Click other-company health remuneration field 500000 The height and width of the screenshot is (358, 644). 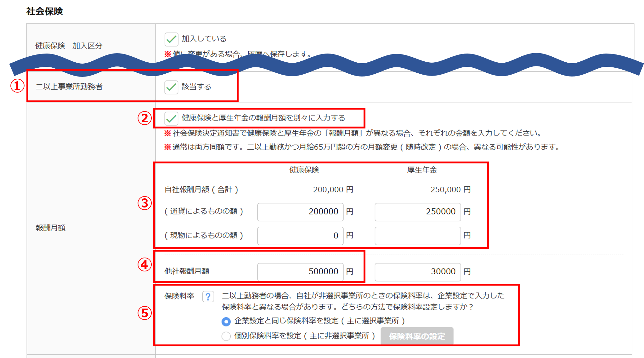tap(300, 272)
